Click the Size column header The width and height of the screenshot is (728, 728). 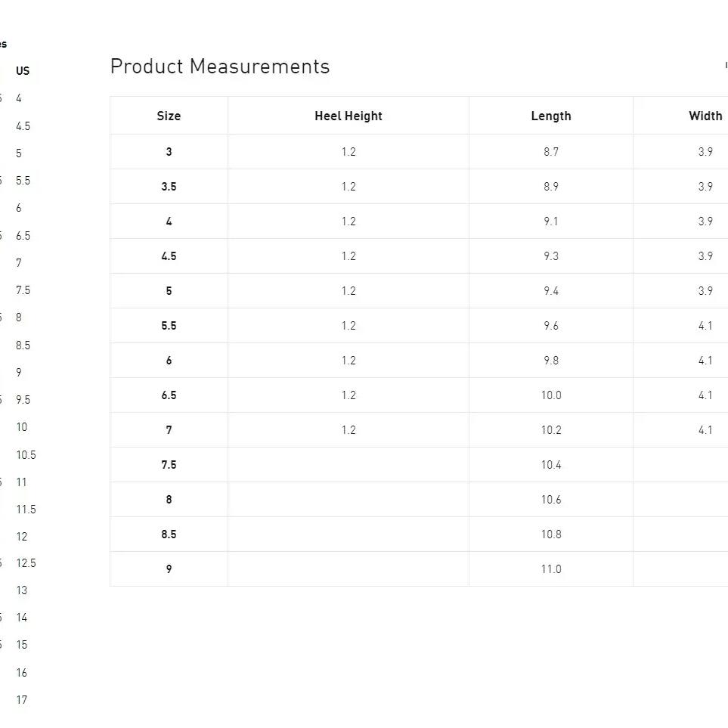pos(169,116)
